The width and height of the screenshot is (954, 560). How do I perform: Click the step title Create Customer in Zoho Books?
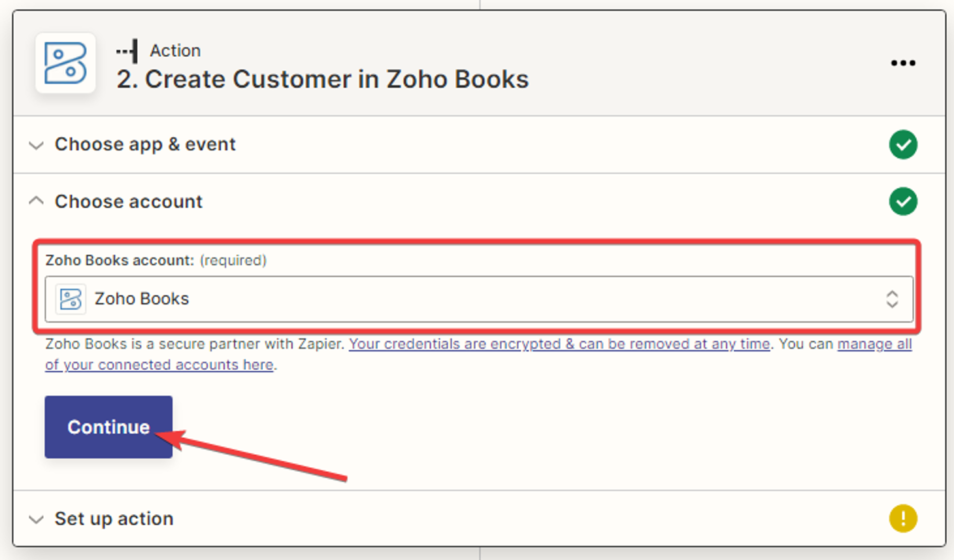[x=322, y=80]
